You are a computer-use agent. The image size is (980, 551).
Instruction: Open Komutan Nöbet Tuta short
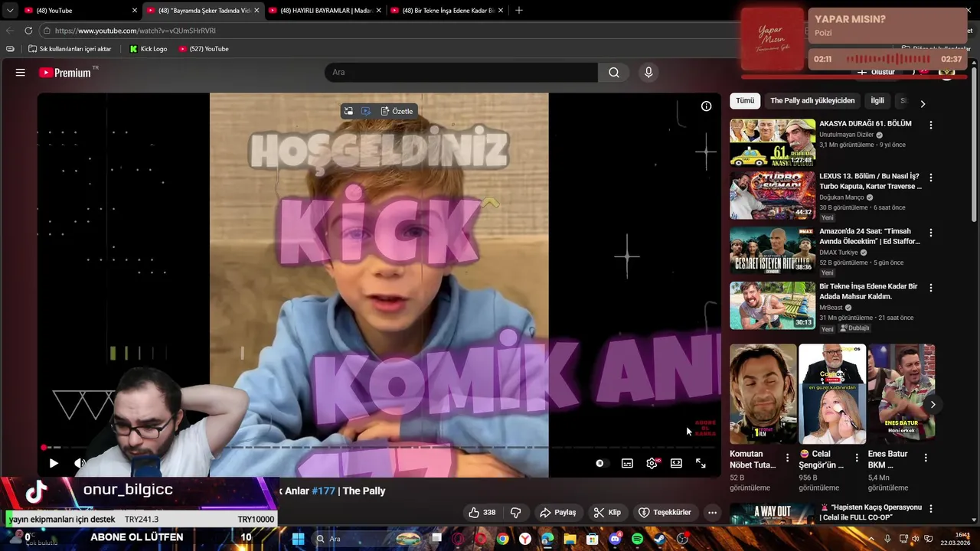(763, 394)
